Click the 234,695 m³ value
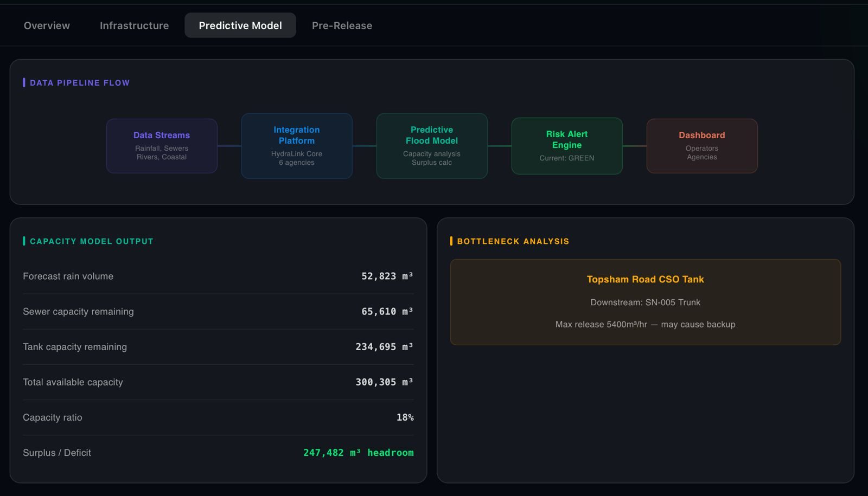 point(385,347)
